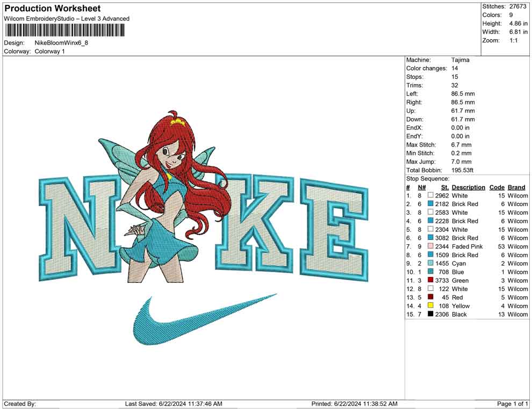This screenshot has width=532, height=409.
Task: Click the "EndX:" label
Action: [x=414, y=127]
